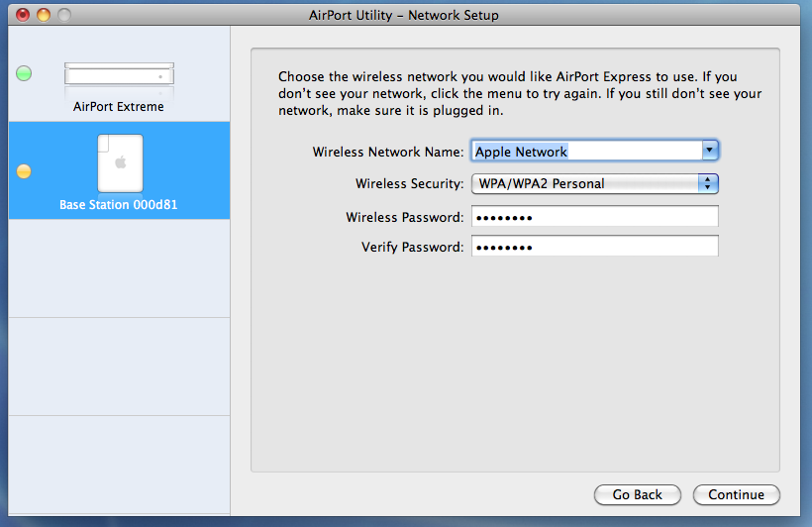Click into the Wireless Network Name text field
The width and height of the screenshot is (812, 527).
[587, 152]
